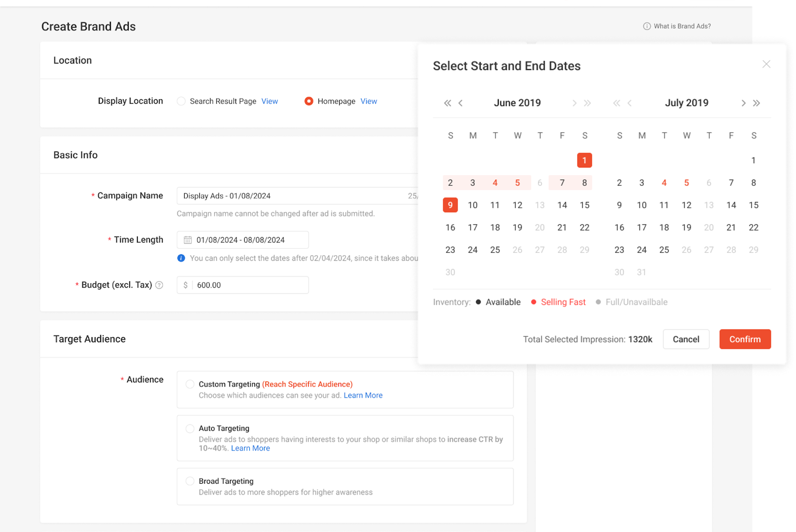Go to previous month from June 2019
796x532 pixels.
tap(460, 103)
